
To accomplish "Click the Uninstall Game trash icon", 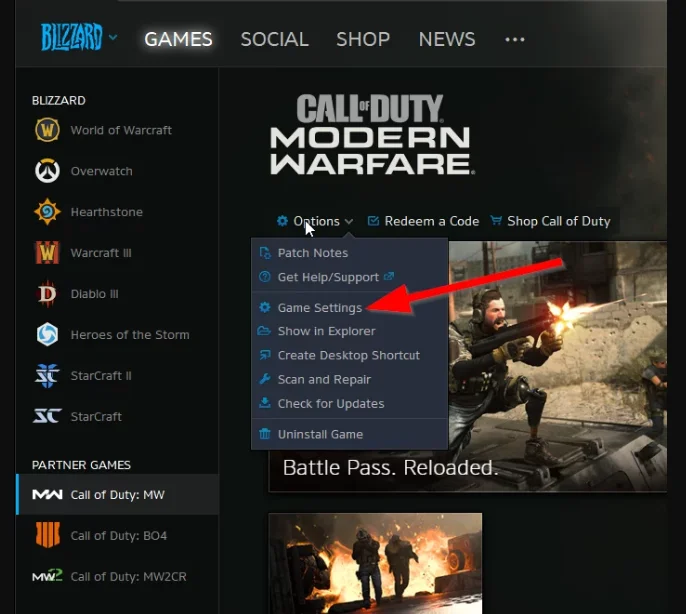I will click(x=265, y=434).
